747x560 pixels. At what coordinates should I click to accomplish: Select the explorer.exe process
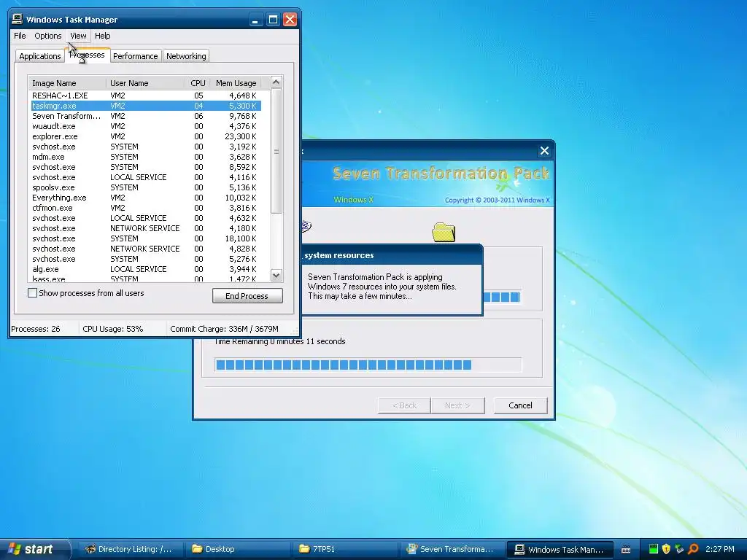click(146, 136)
